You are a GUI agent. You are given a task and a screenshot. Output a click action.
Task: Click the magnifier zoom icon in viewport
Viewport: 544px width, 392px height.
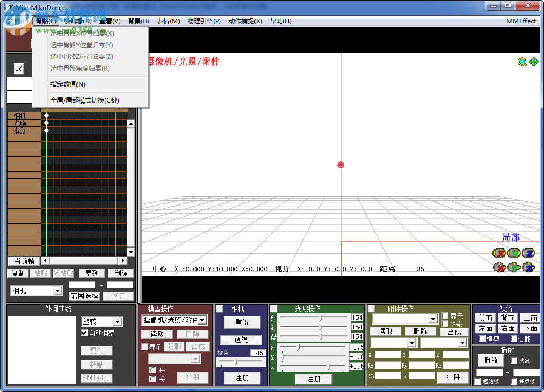pyautogui.click(x=522, y=62)
